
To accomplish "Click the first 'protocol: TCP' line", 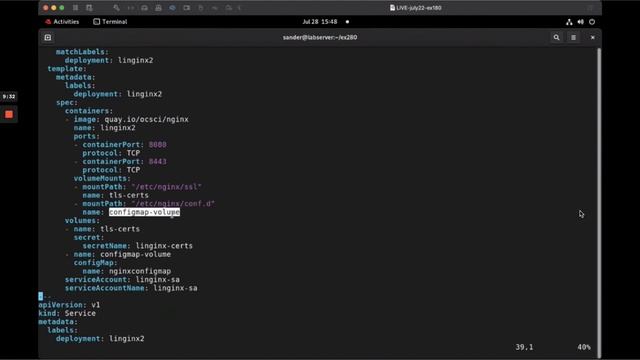I will 111,153.
